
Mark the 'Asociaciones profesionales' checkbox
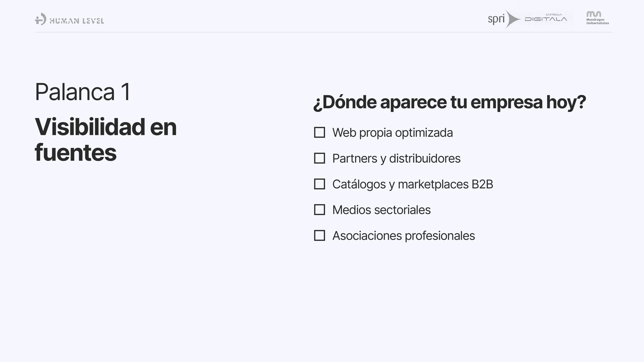(x=319, y=236)
